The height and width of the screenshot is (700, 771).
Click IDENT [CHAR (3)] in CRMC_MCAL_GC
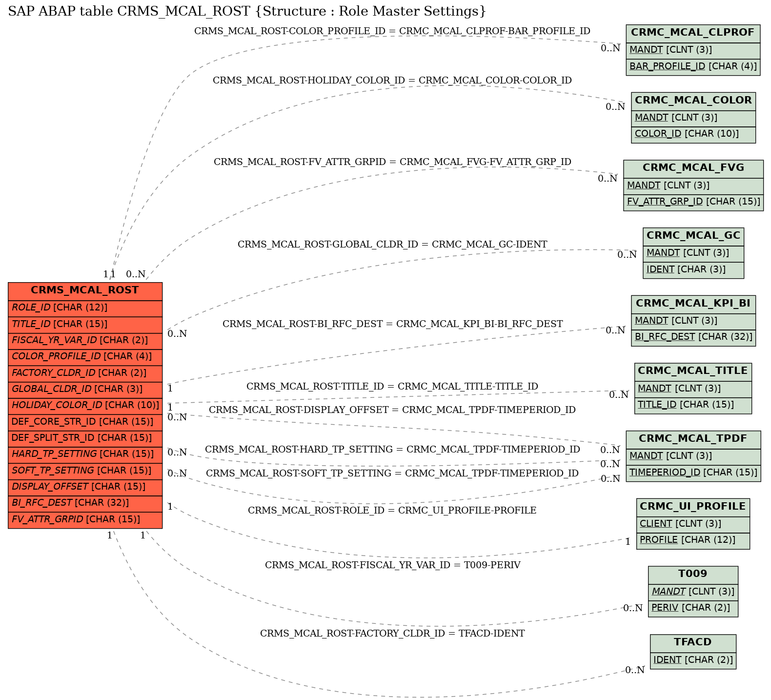693,270
